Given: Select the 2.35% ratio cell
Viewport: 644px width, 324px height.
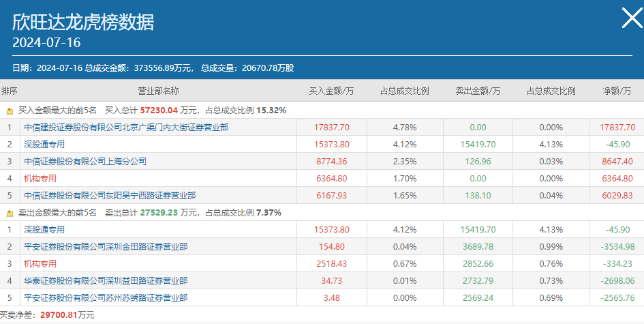Looking at the screenshot, I should click(x=405, y=162).
